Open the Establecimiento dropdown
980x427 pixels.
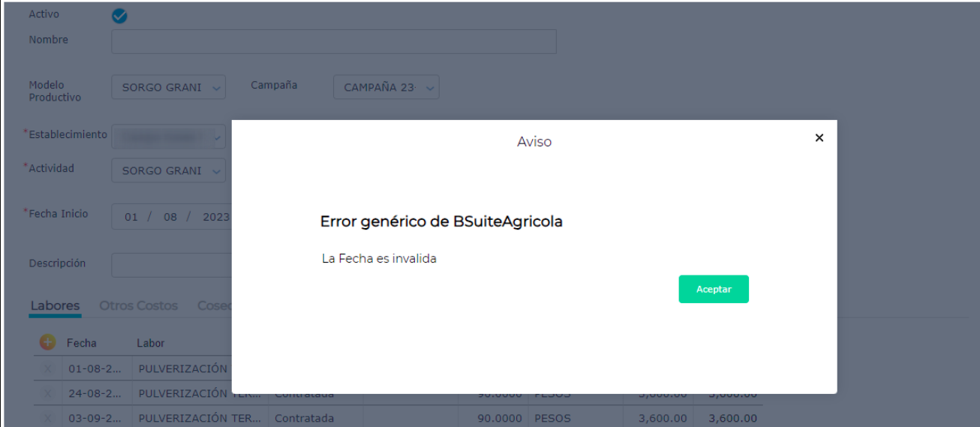(x=169, y=137)
